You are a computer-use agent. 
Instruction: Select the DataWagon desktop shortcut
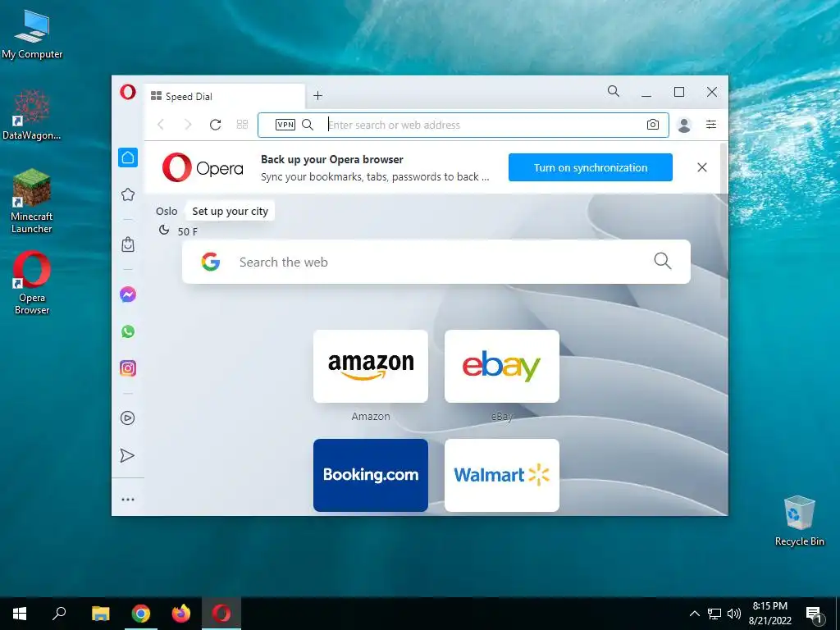coord(32,115)
